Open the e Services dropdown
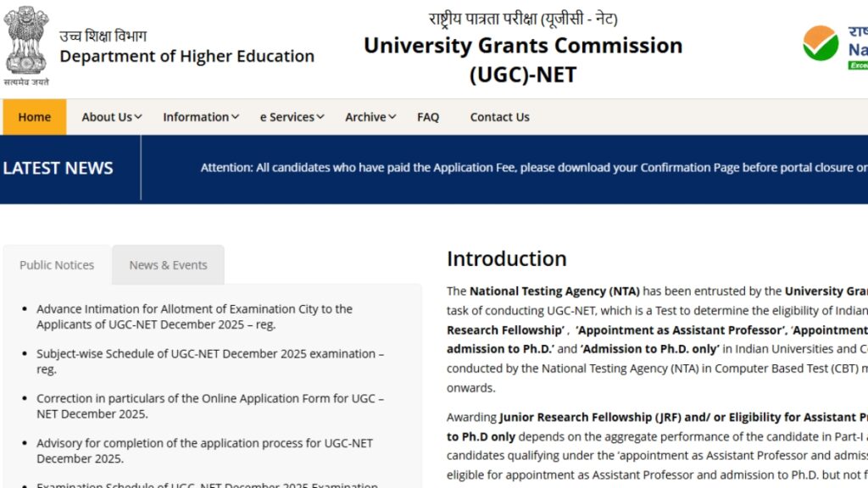Image resolution: width=868 pixels, height=488 pixels. click(x=291, y=117)
